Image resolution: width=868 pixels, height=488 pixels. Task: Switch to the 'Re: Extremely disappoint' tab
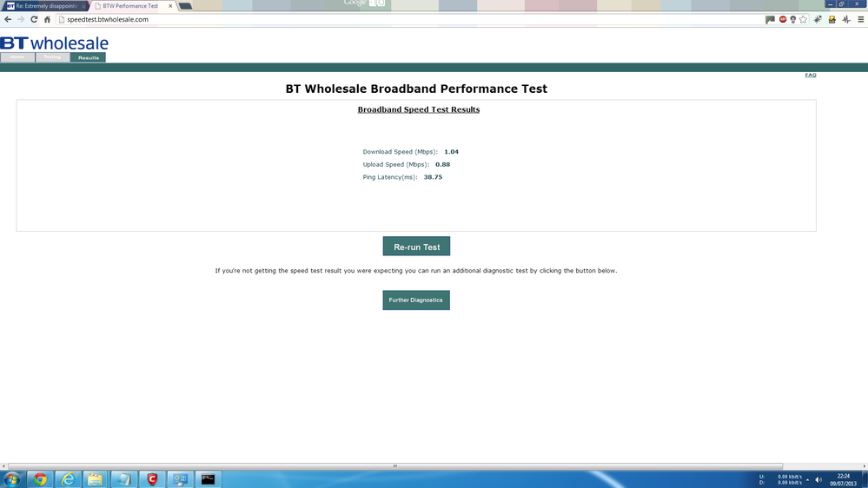(45, 6)
